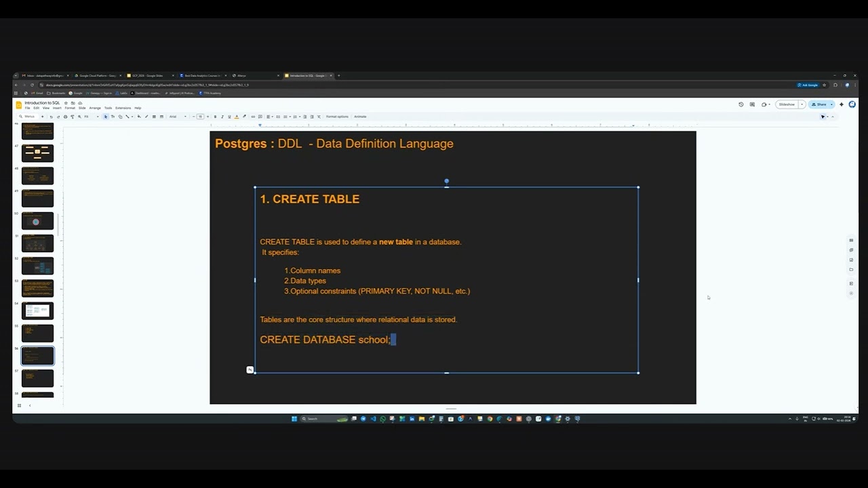Toggle underline formatting
Viewport: 868px width, 488px height.
click(229, 117)
